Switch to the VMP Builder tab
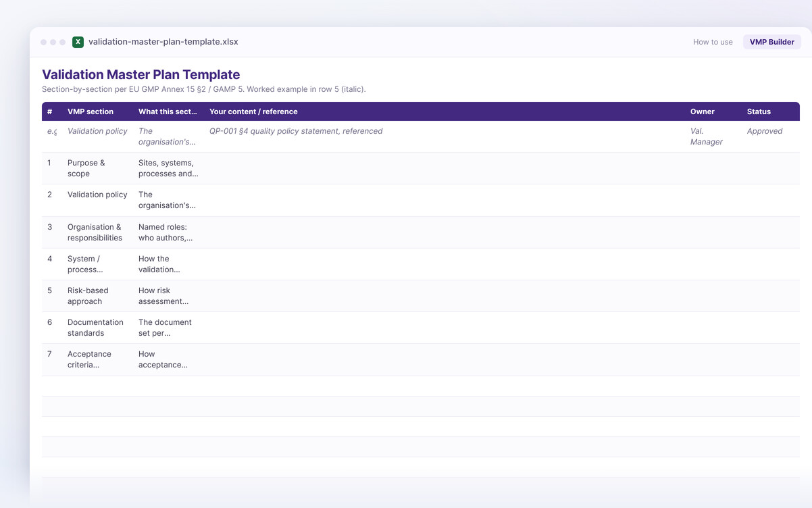812x508 pixels. 772,42
